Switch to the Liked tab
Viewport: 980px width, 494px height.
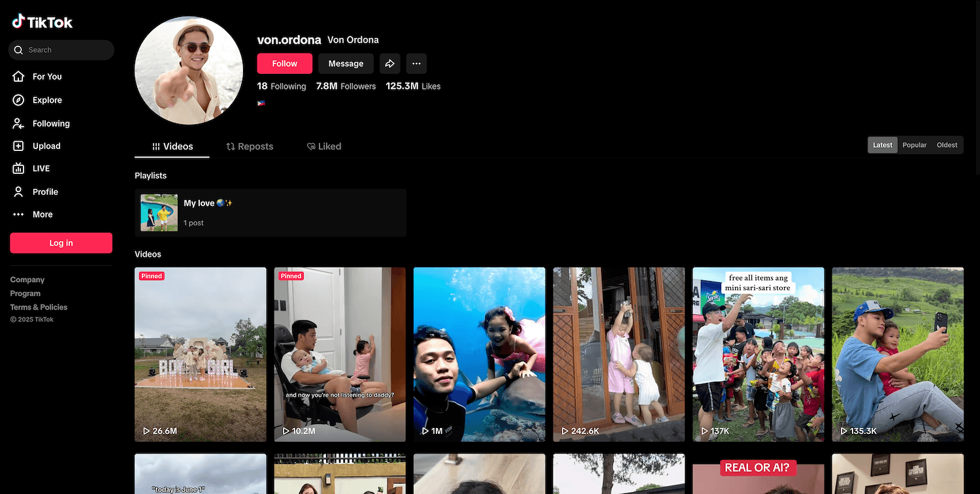tap(324, 146)
